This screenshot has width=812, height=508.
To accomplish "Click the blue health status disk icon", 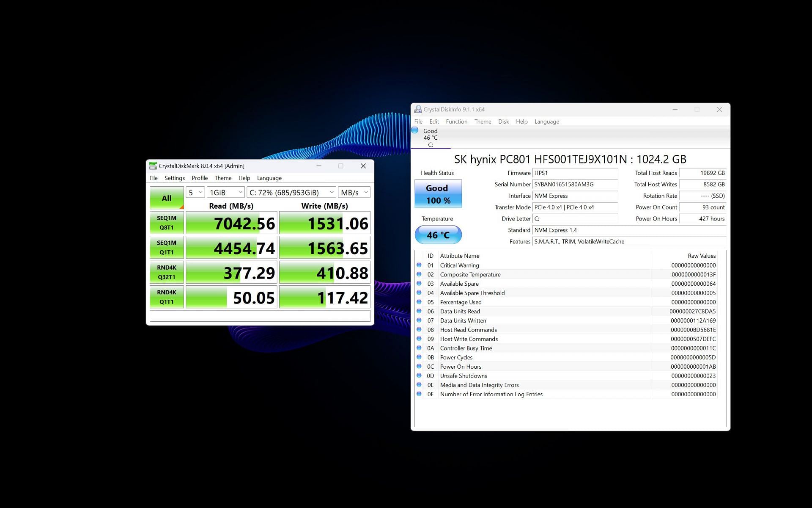I will click(x=415, y=130).
